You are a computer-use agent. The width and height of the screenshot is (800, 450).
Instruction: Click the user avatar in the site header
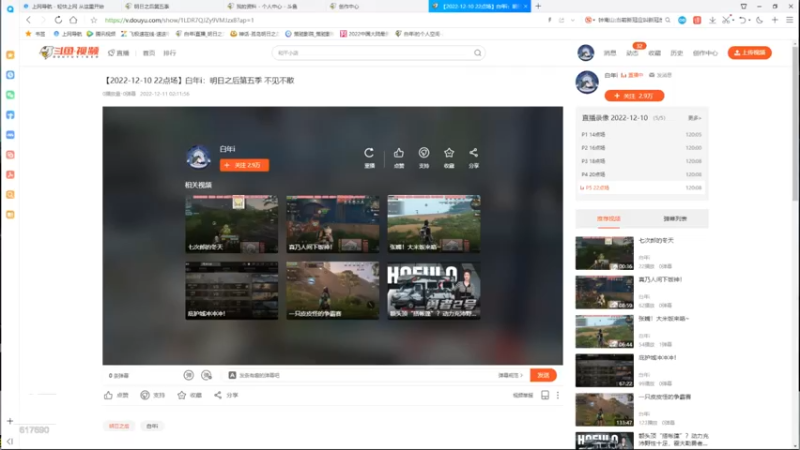click(x=586, y=53)
